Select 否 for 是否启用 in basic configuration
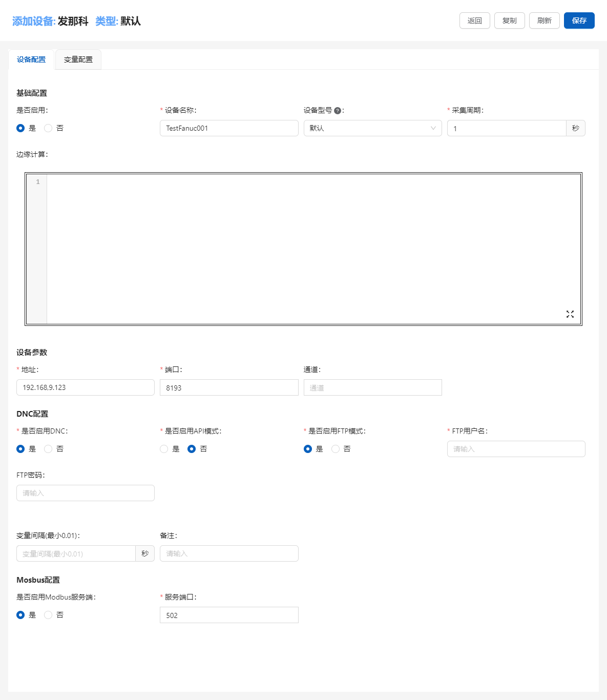The image size is (607, 700). (x=48, y=128)
